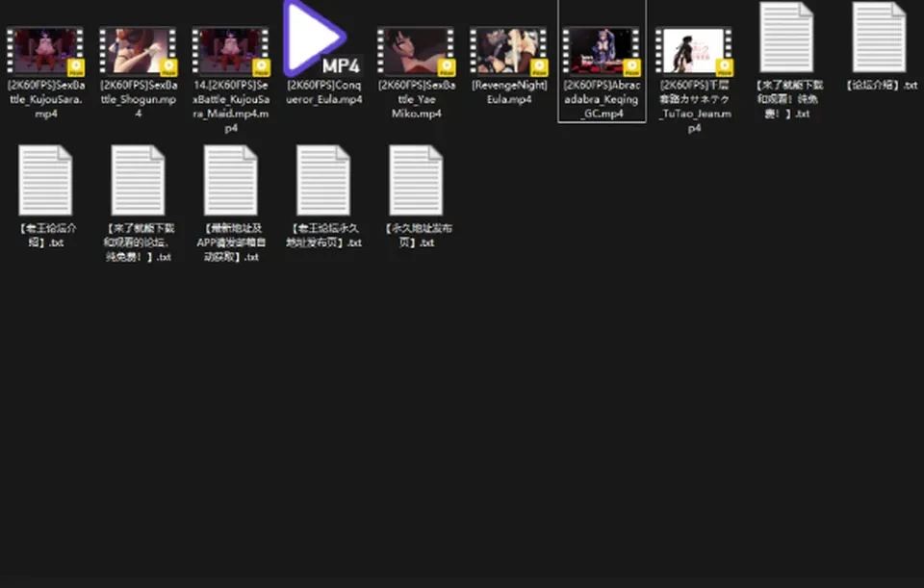Click the file name containing '观看的论坛'
Screen dimensions: 924x588
tap(138, 243)
